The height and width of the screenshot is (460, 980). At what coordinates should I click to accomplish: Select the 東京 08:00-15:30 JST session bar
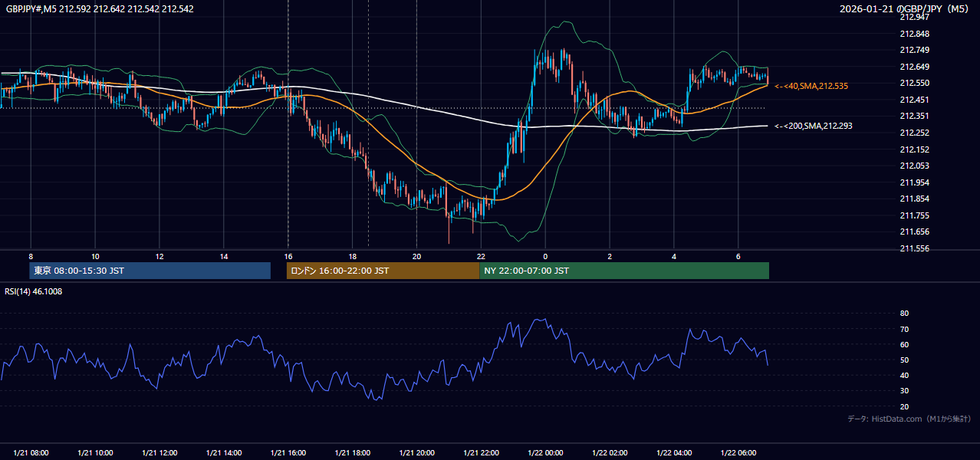pyautogui.click(x=150, y=271)
